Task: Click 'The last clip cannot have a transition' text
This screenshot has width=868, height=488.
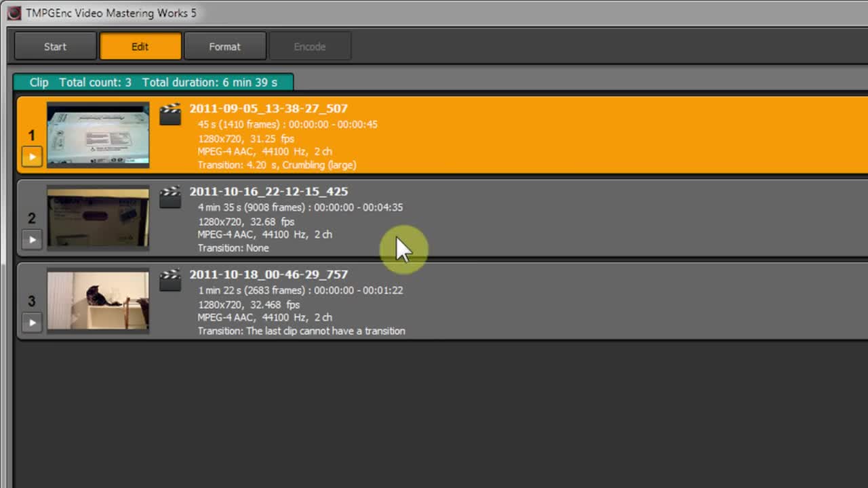Action: tap(325, 331)
